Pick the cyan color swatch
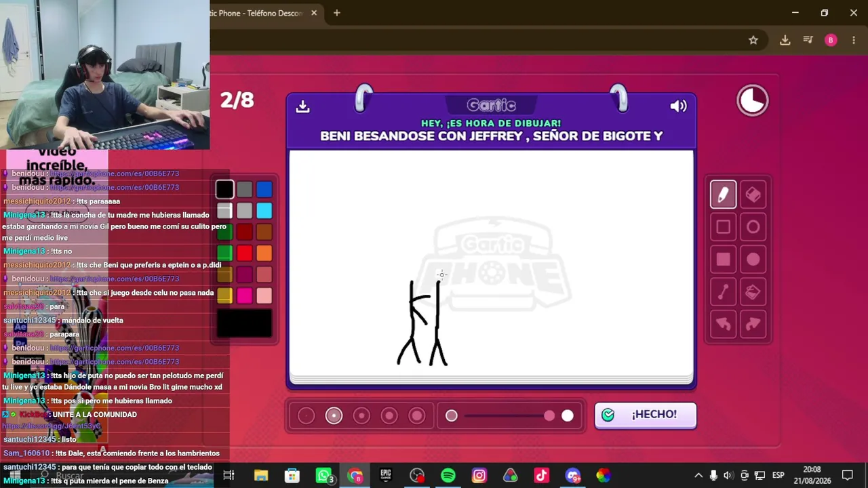Viewport: 868px width, 488px height. 264,211
